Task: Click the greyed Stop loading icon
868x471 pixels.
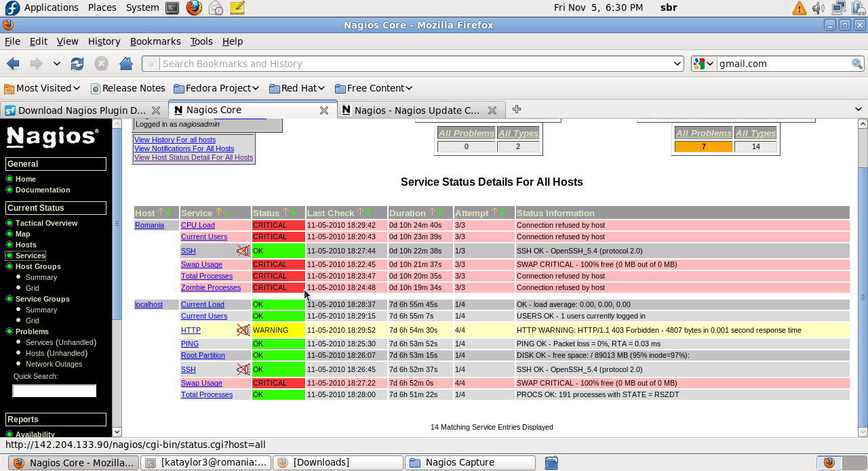Action: tap(101, 64)
